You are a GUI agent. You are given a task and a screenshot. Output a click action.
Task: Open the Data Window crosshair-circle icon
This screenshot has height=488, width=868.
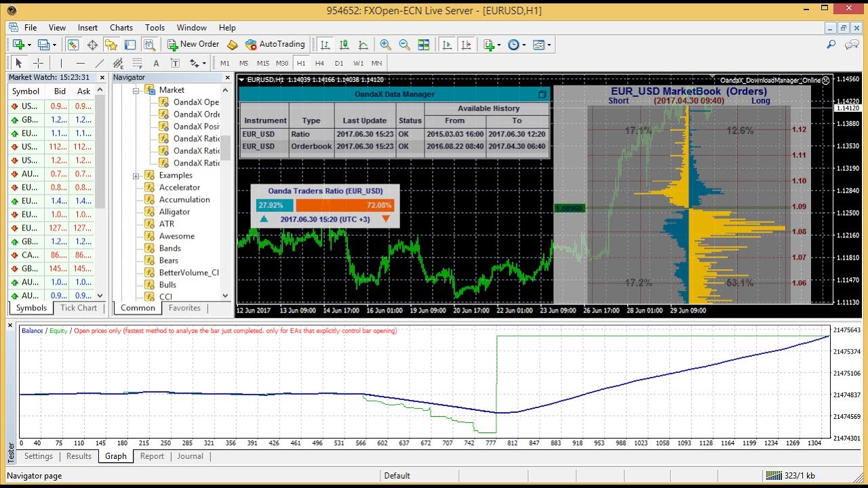click(x=92, y=45)
